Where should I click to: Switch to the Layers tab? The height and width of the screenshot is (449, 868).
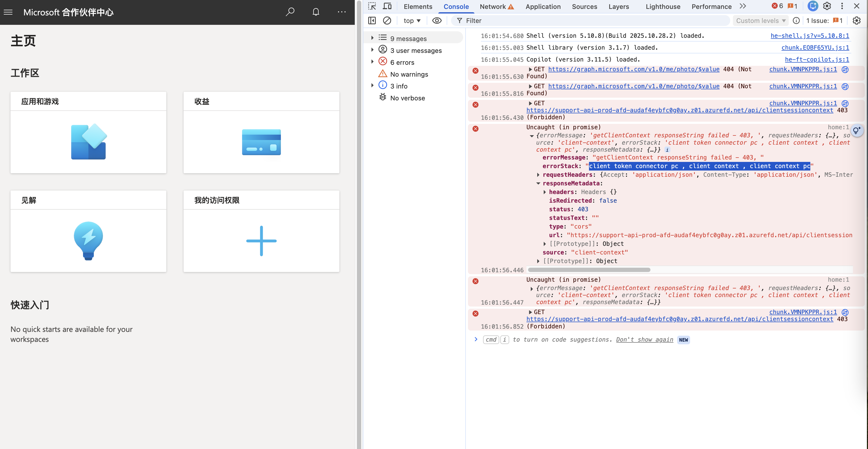619,7
